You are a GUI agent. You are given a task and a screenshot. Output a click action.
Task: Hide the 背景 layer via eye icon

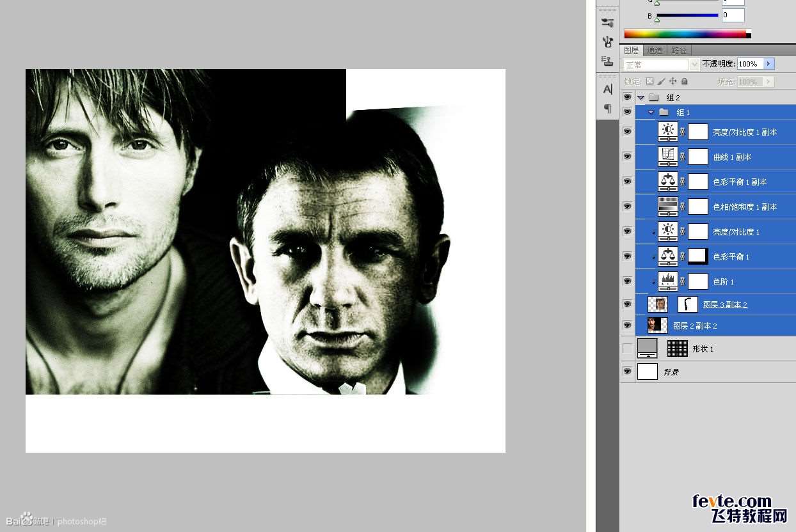[627, 372]
